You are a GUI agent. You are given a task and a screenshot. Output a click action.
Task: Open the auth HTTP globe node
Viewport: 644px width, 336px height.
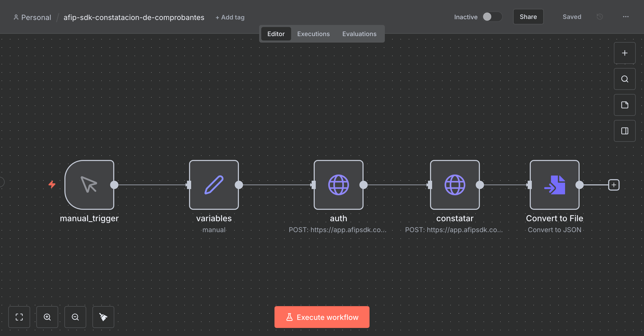click(x=338, y=185)
